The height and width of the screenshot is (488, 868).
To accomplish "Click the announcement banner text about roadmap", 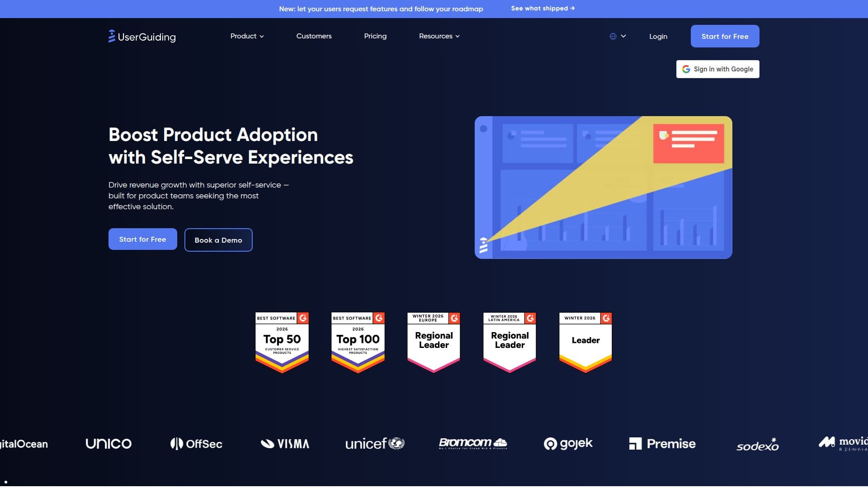I will 381,9.
